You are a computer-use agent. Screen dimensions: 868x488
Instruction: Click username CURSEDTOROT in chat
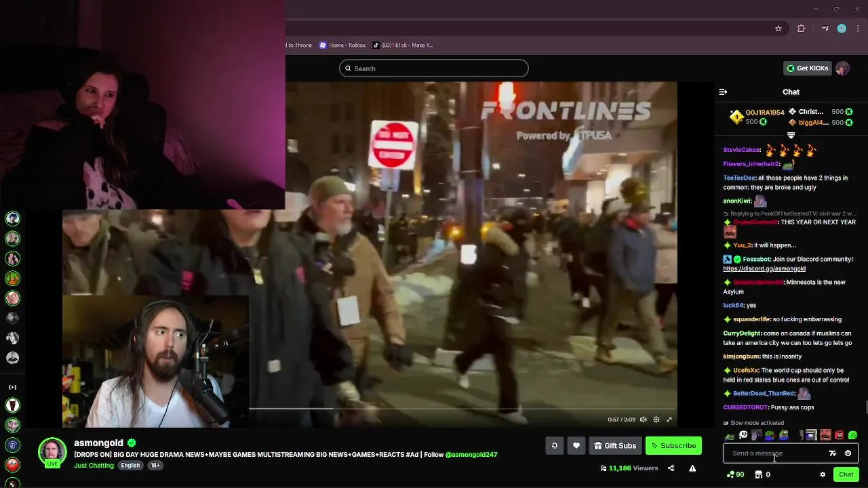pos(745,407)
